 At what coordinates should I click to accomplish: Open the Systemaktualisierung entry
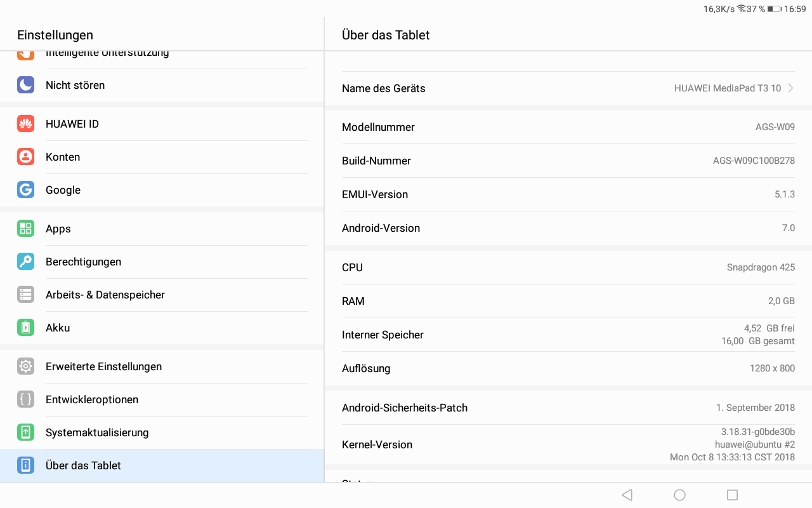click(162, 432)
